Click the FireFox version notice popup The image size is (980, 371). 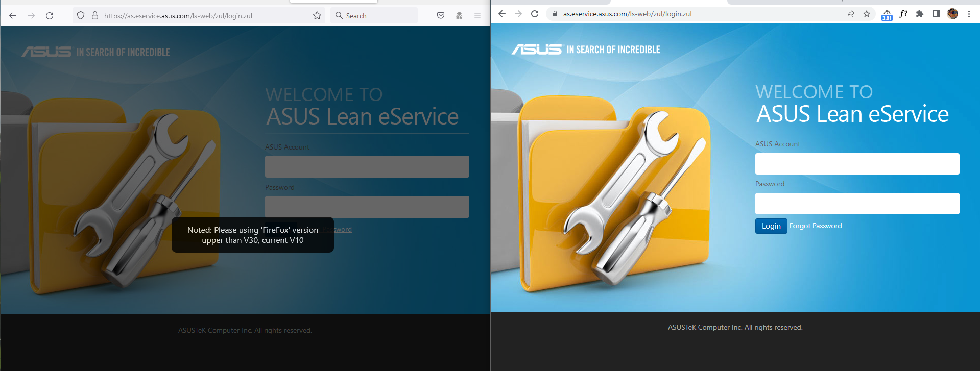click(x=253, y=235)
